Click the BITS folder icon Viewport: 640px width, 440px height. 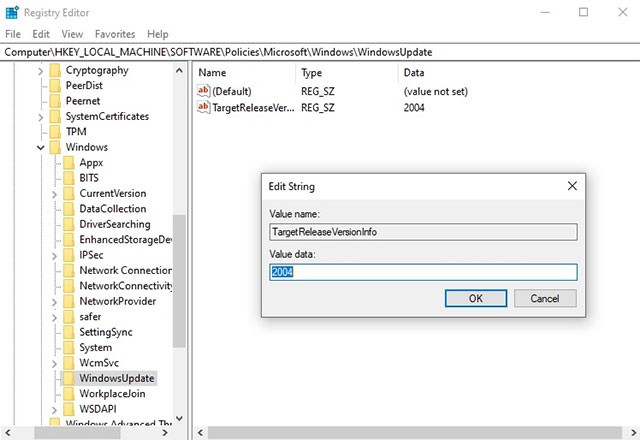click(68, 178)
